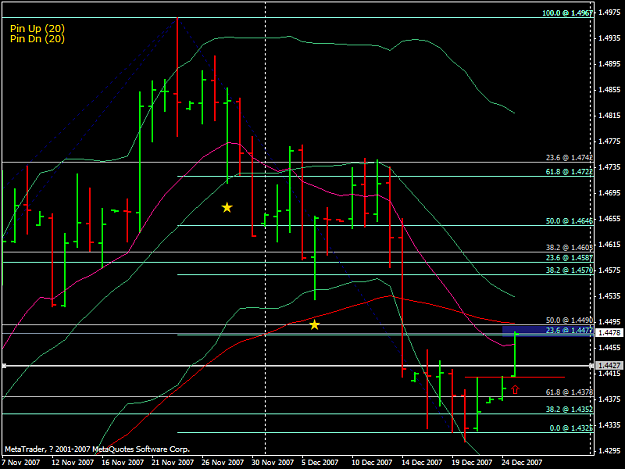Click the 1.4855 price scale value
This screenshot has width=625, height=469.
(609, 90)
